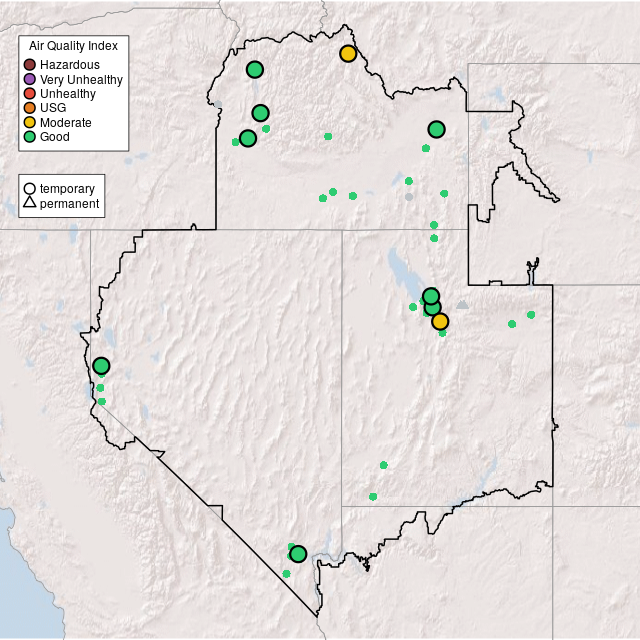Viewport: 640px width, 640px height.
Task: Click the Unhealthy red legend swatch
Action: 30,93
